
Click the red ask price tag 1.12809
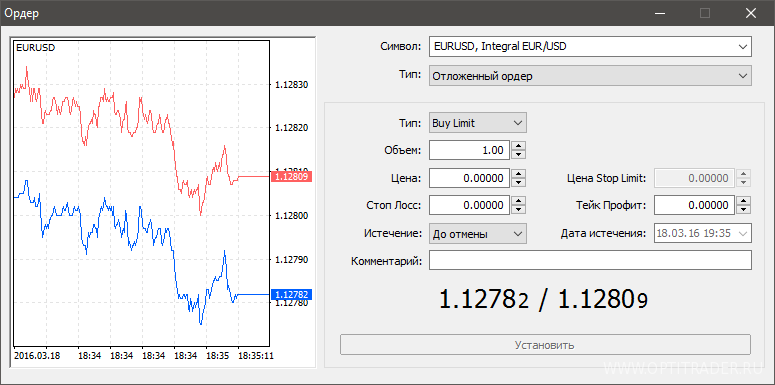click(x=292, y=176)
